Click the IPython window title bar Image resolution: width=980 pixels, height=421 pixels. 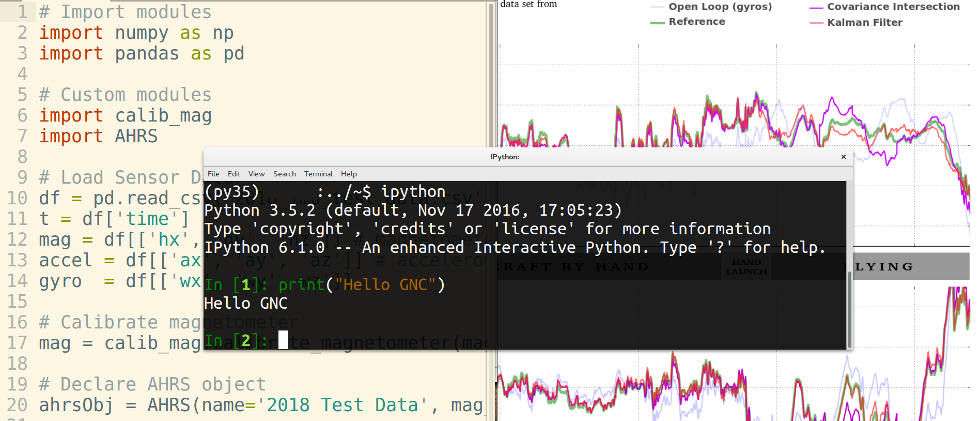pyautogui.click(x=504, y=157)
